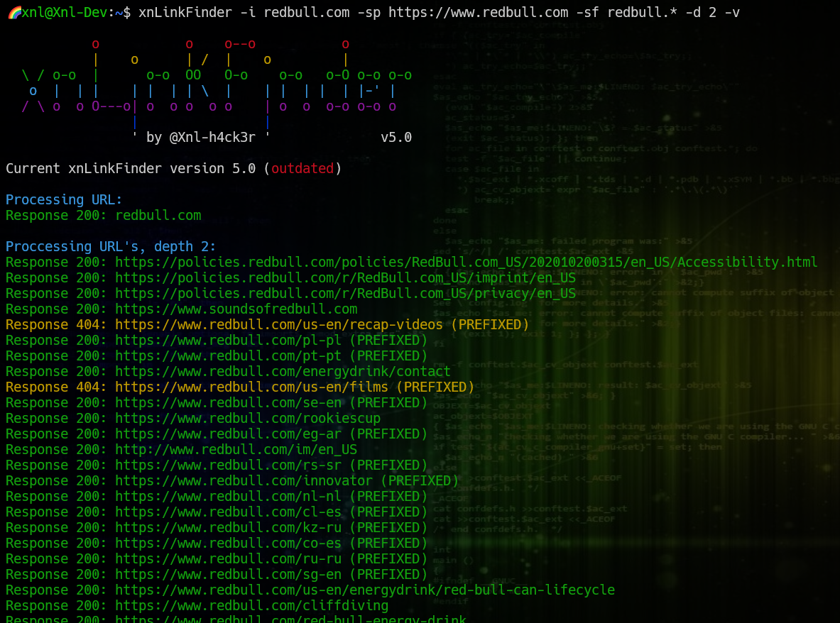This screenshot has height=623, width=840.
Task: Click the 'by @Xnl-h4ck3r' credit line
Action: click(201, 138)
